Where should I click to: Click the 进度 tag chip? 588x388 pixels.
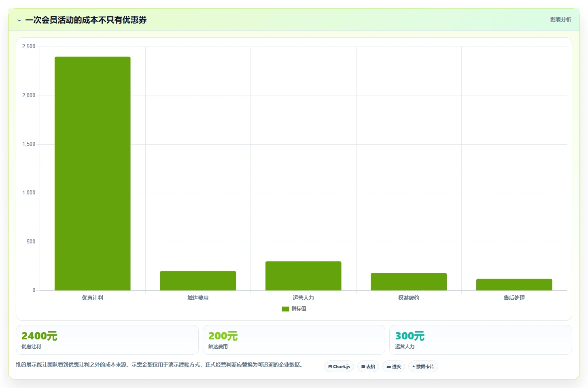[x=394, y=367]
